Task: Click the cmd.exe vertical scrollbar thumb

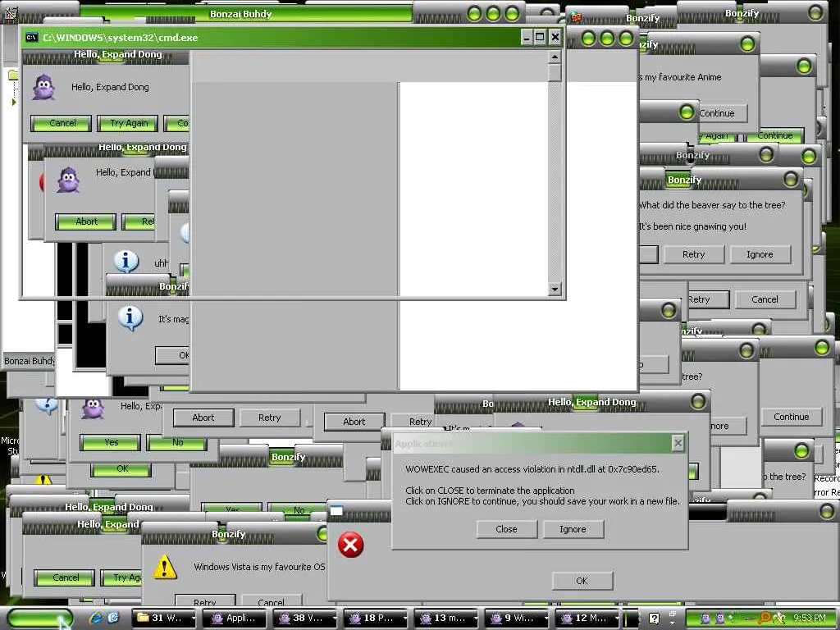Action: coord(555,73)
